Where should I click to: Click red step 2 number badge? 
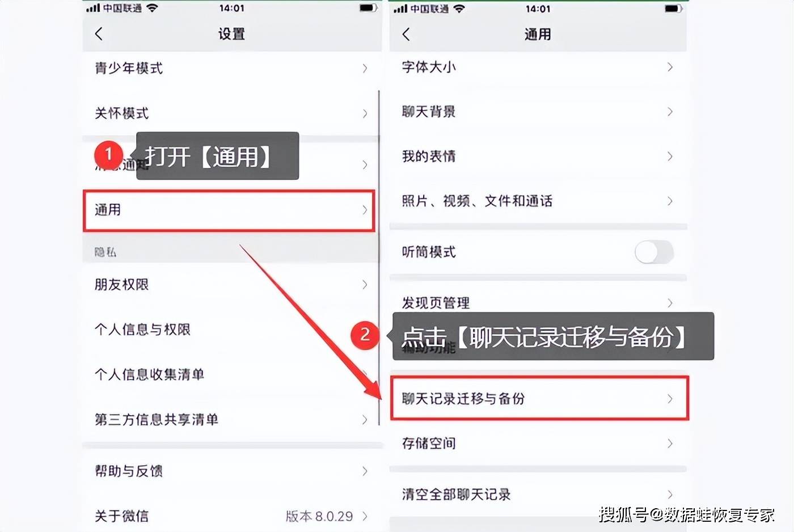click(x=365, y=335)
